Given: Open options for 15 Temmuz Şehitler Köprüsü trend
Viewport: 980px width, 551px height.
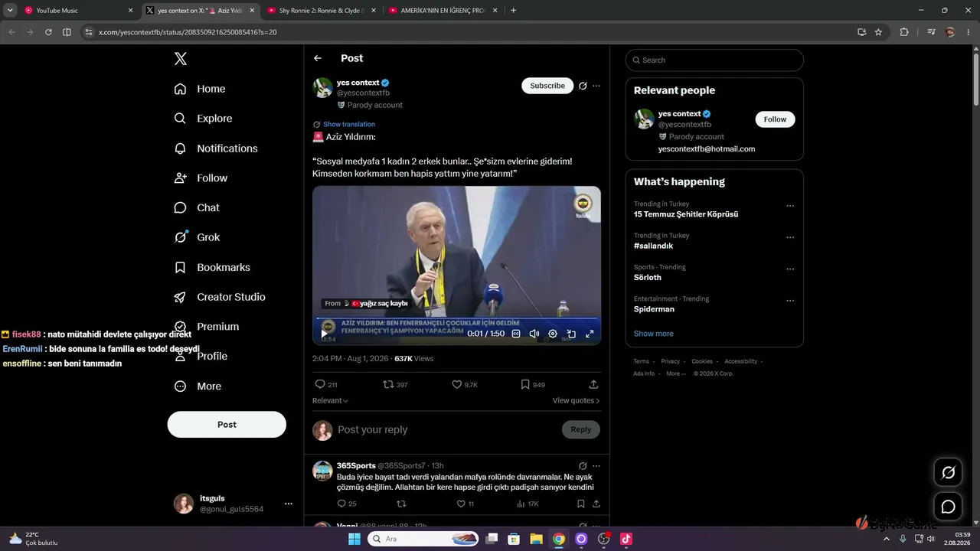Looking at the screenshot, I should pyautogui.click(x=790, y=206).
